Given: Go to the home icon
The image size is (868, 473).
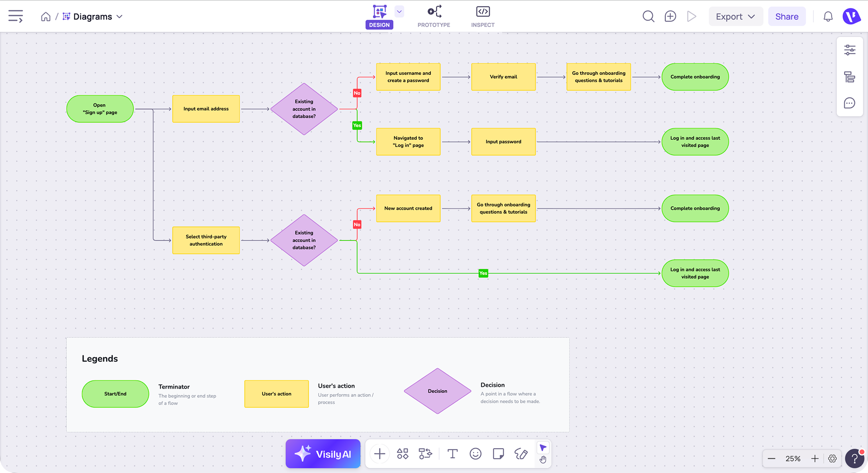Looking at the screenshot, I should (x=46, y=16).
